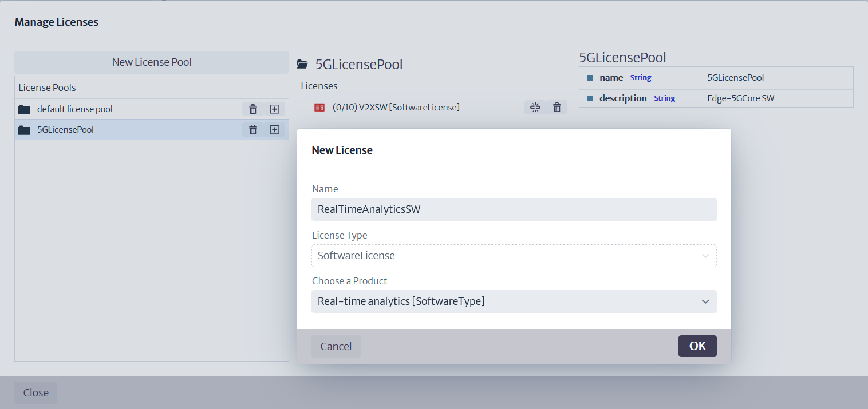The width and height of the screenshot is (868, 409).
Task: Click the String type link next to description
Action: (x=664, y=98)
